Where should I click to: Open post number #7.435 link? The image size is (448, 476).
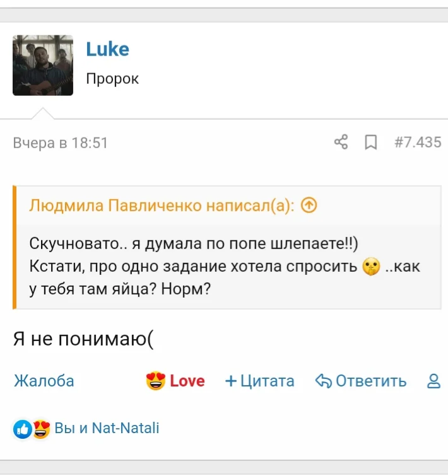coord(418,142)
